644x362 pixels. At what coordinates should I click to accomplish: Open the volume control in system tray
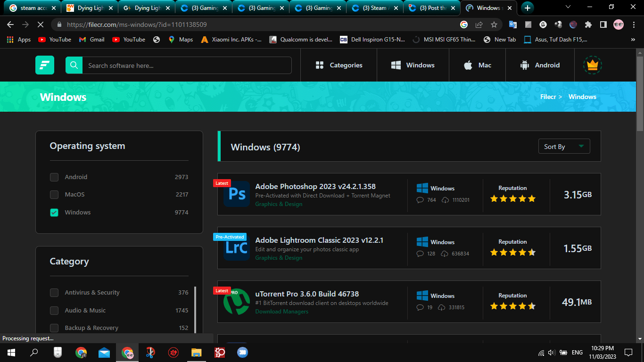[552, 353]
